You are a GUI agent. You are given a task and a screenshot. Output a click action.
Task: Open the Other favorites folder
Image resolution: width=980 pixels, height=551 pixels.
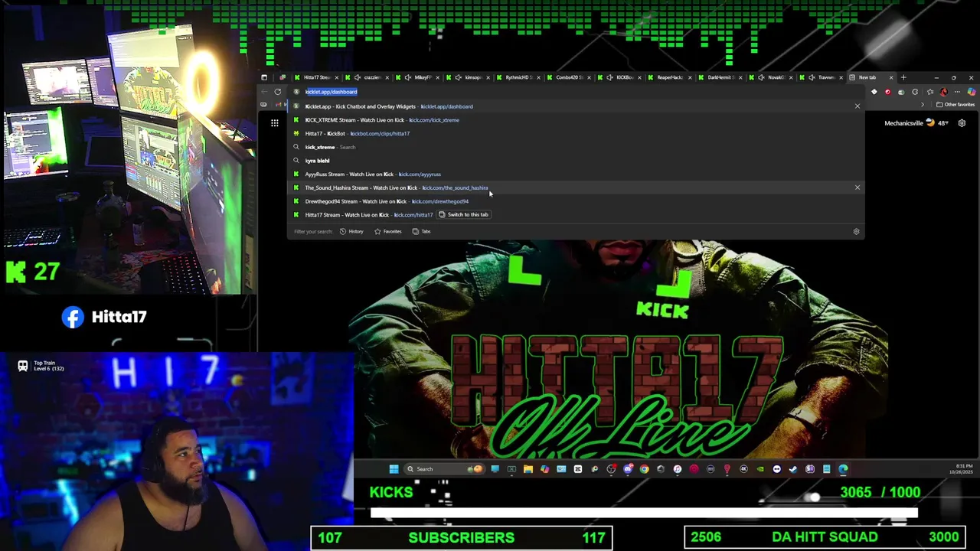[955, 104]
